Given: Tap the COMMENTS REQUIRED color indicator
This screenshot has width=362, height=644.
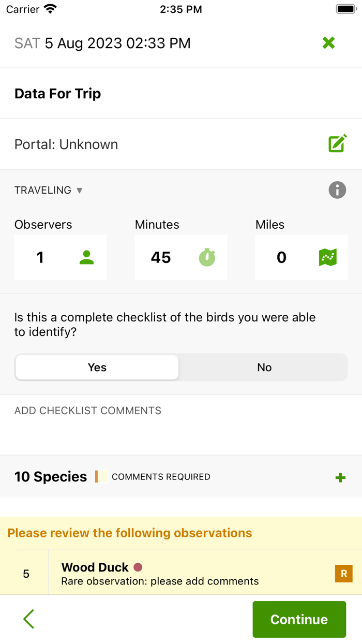Looking at the screenshot, I should click(100, 477).
